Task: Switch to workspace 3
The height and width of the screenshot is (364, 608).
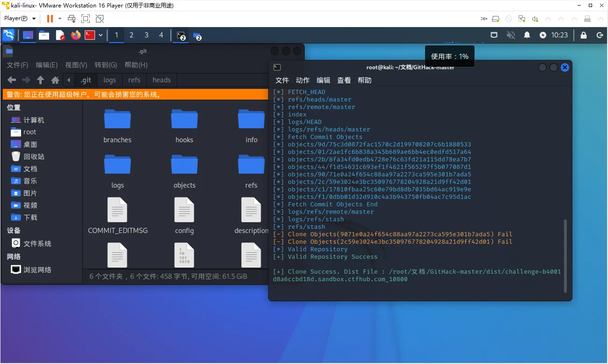Action: [x=147, y=35]
